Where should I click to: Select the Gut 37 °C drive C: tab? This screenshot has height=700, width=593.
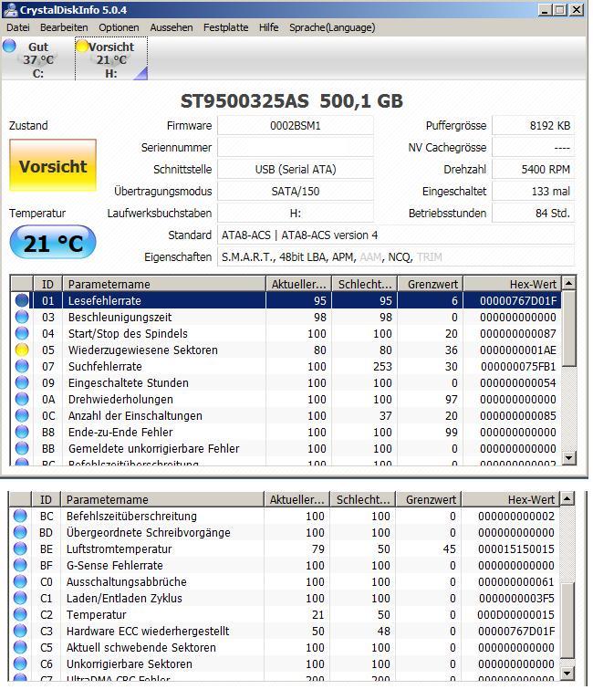click(x=38, y=59)
